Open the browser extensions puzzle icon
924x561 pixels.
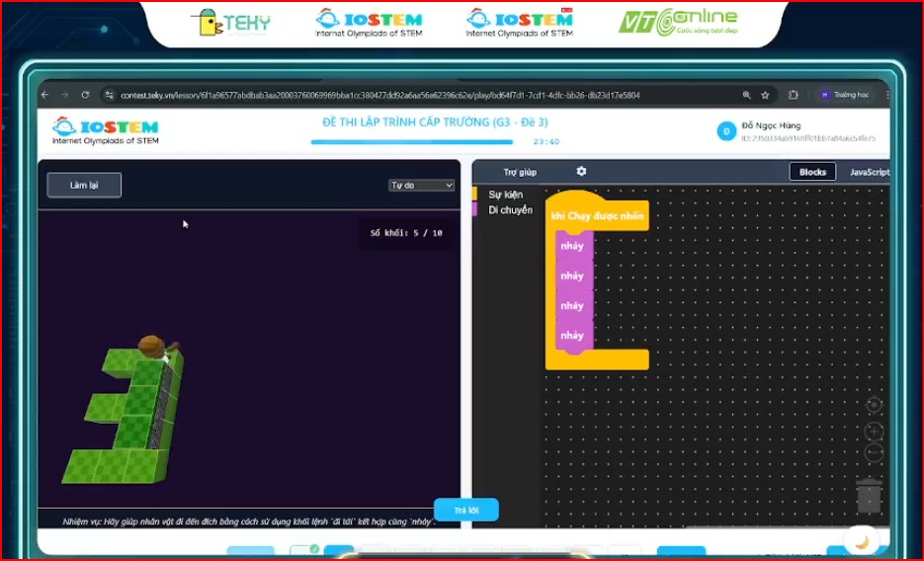[x=793, y=95]
